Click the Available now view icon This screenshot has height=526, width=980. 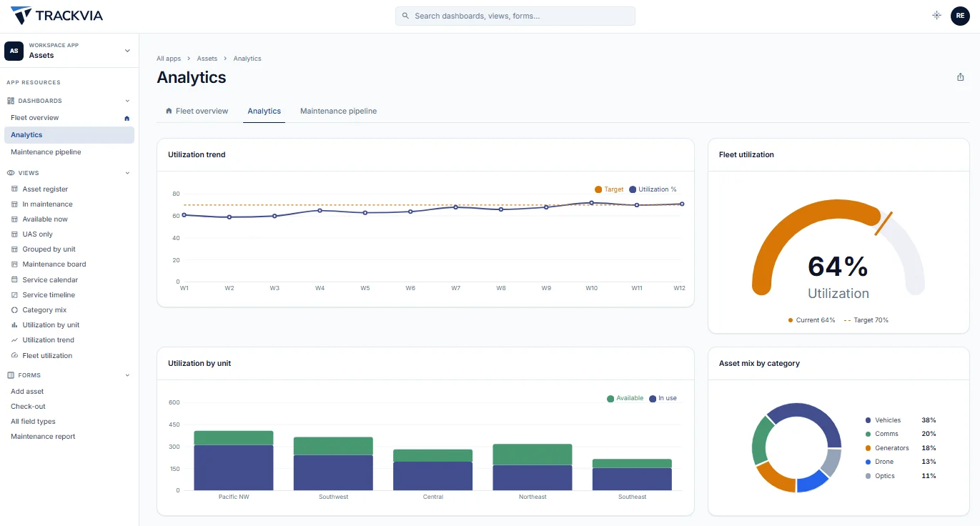click(x=14, y=219)
